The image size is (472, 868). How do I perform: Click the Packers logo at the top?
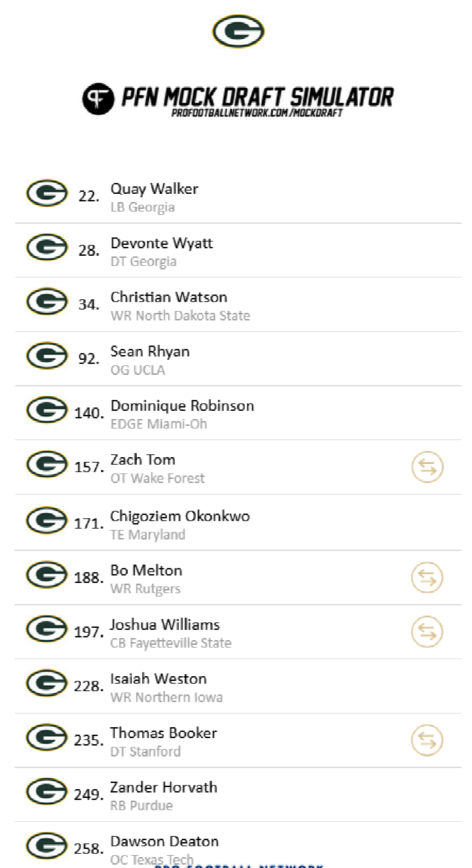(238, 31)
